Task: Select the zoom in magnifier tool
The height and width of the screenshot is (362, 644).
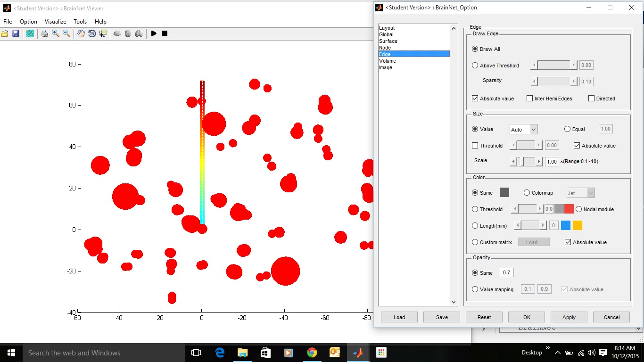Action: tap(56, 33)
